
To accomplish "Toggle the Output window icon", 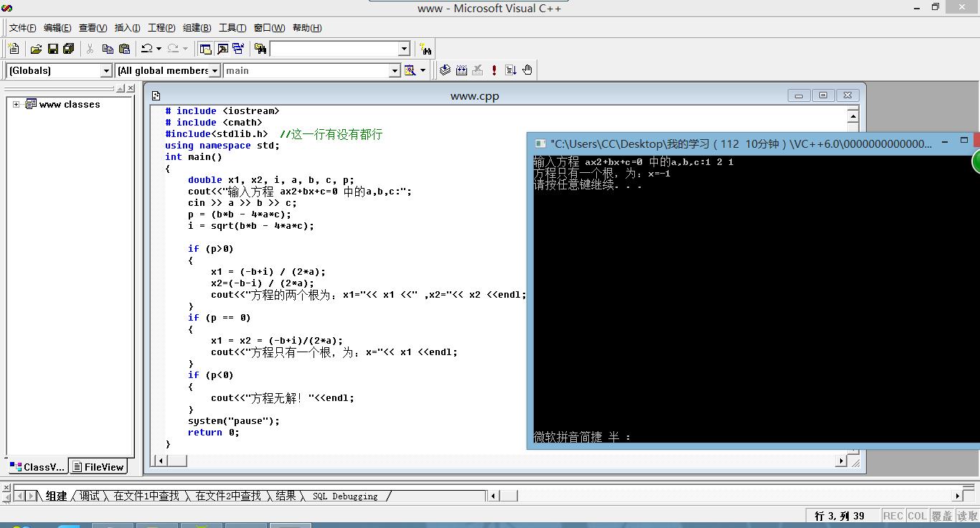I will click(222, 49).
